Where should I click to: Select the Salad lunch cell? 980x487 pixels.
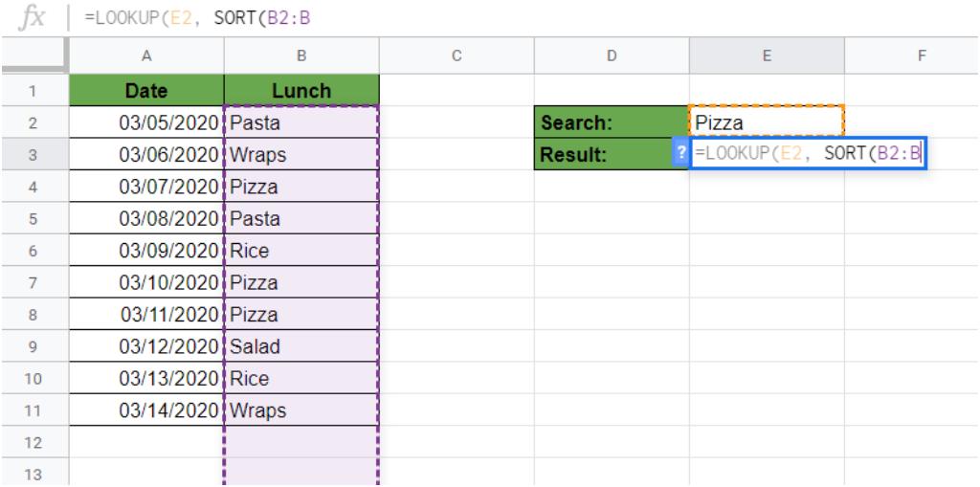[x=301, y=346]
